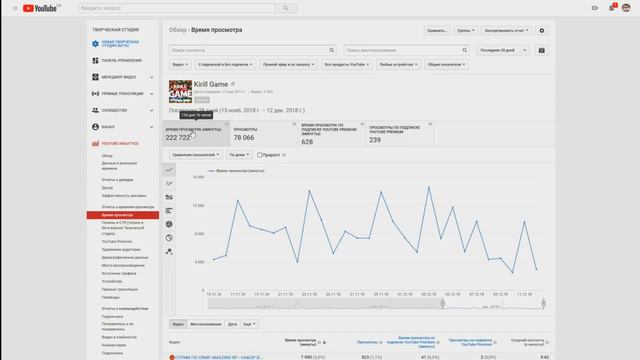This screenshot has width=640, height=360.
Task: Click location search magnifier icon
Action: pos(464,50)
